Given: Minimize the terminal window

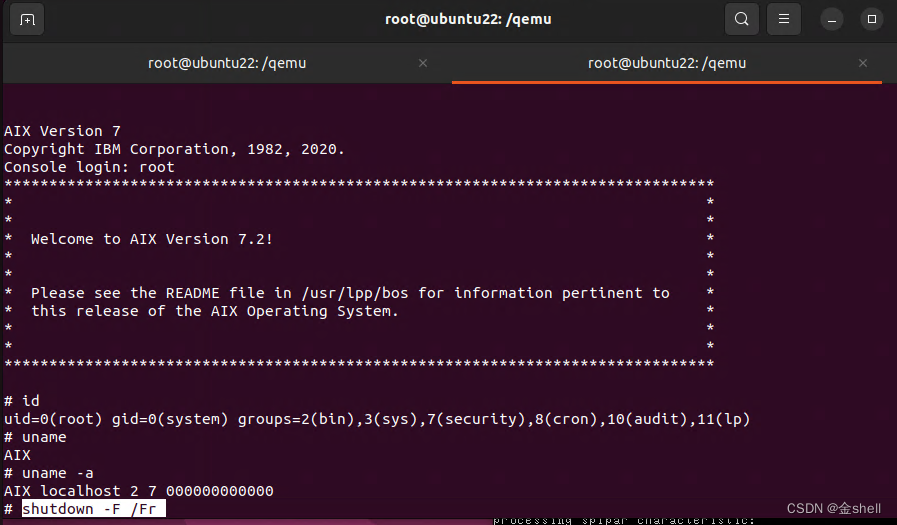Looking at the screenshot, I should coord(832,19).
